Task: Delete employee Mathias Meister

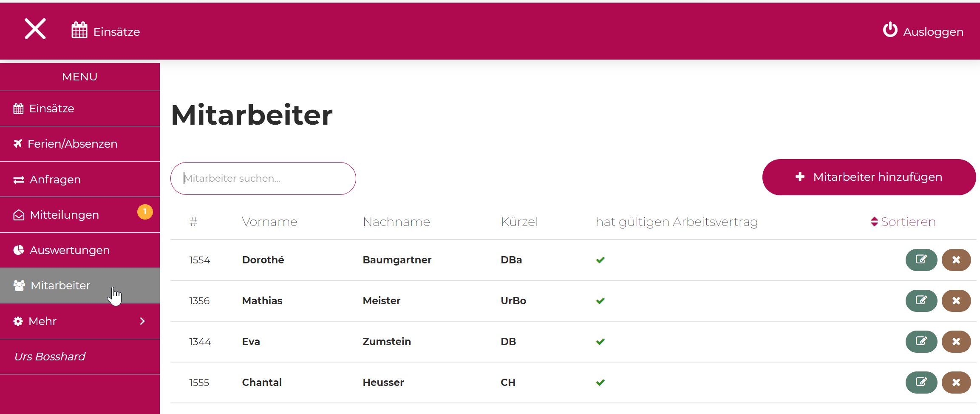Action: [956, 301]
